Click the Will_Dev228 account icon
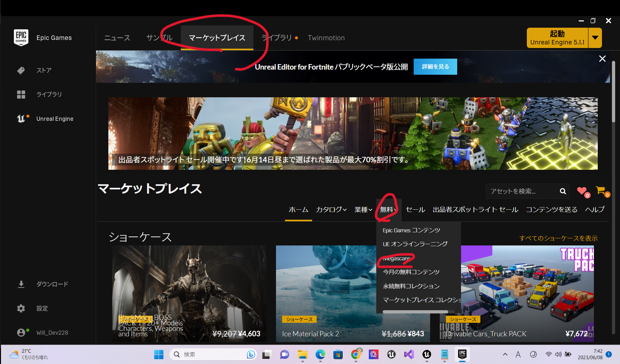This screenshot has height=364, width=620. pos(21,332)
